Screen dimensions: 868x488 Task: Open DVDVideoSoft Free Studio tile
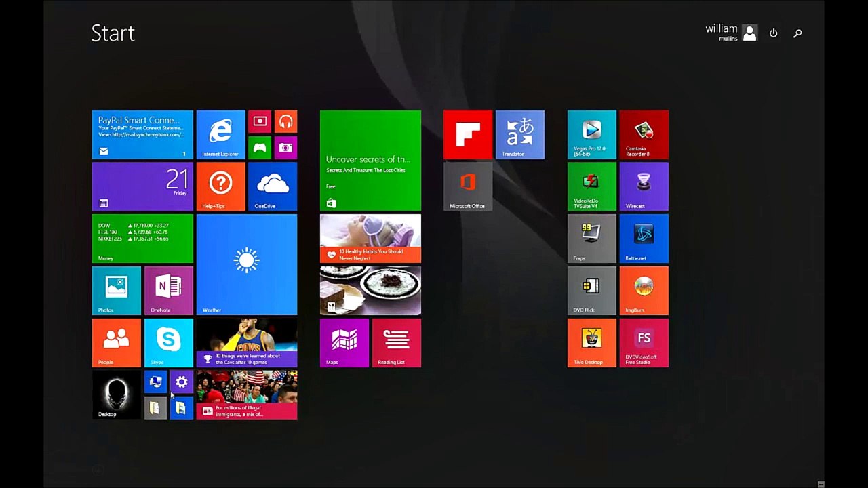pyautogui.click(x=644, y=343)
